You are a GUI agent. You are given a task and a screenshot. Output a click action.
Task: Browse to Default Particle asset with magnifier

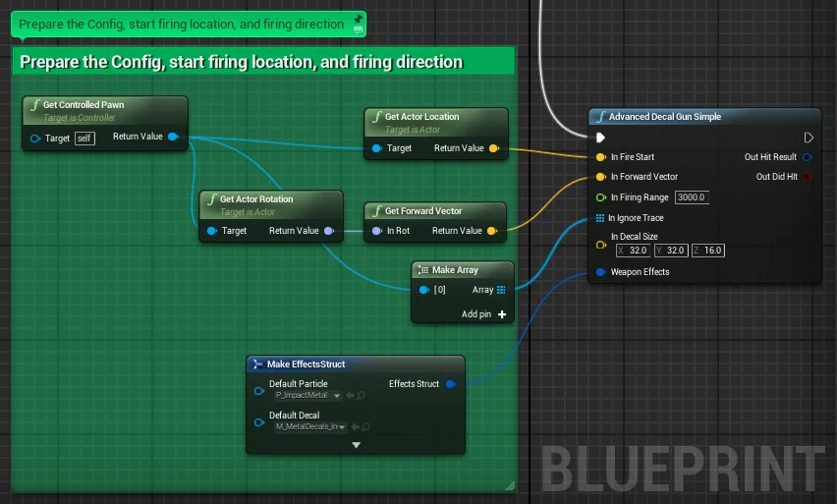point(361,396)
